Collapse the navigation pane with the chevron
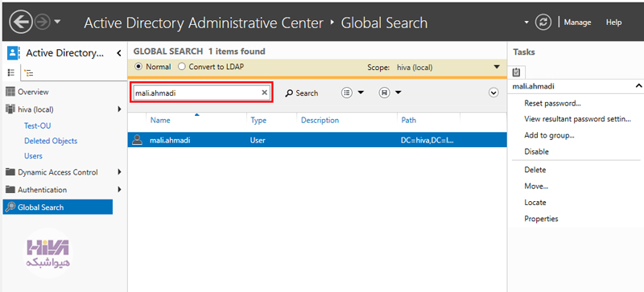Screen dimensions: 644x292 pos(118,53)
